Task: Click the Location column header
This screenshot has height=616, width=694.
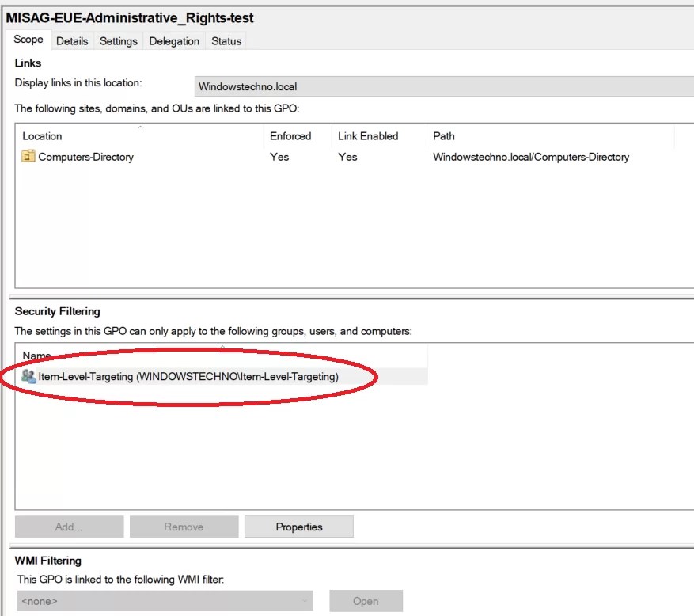Action: coord(41,135)
